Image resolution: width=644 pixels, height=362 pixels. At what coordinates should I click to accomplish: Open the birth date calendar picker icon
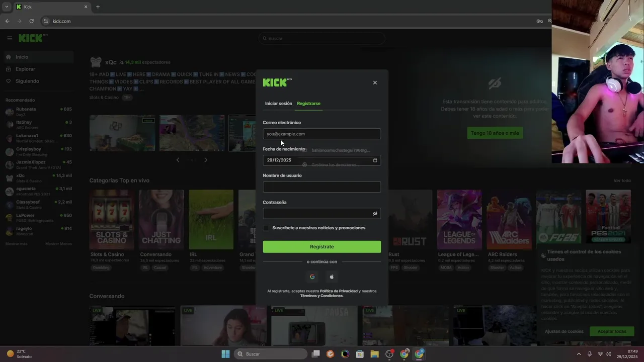[x=375, y=160]
